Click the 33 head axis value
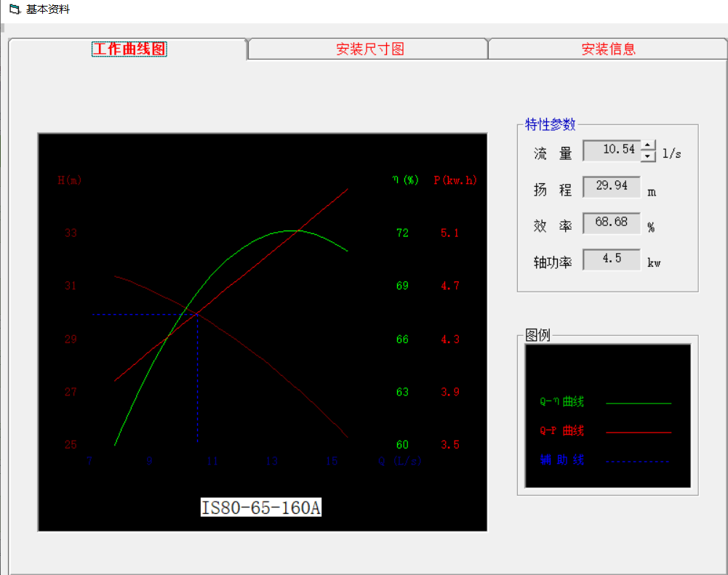The width and height of the screenshot is (728, 575). point(71,233)
